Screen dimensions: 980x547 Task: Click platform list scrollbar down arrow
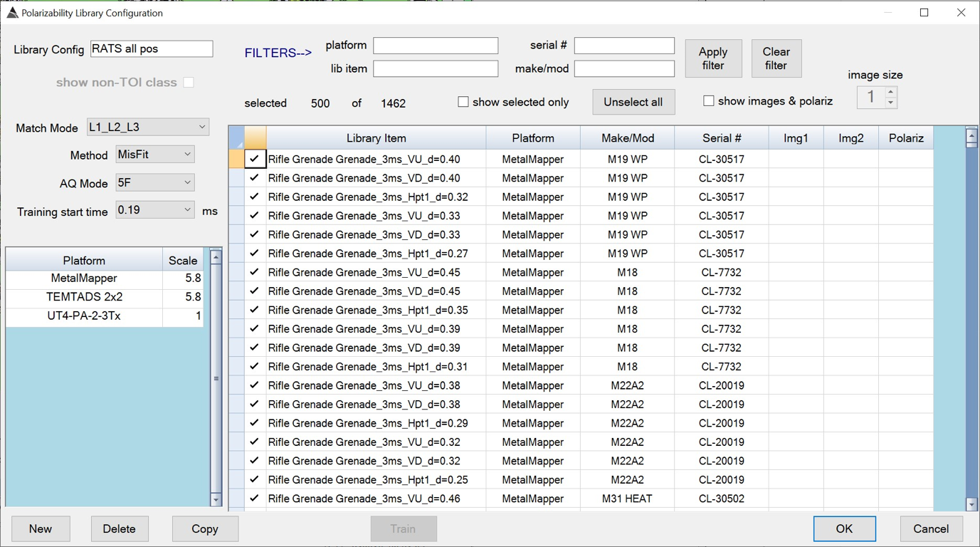click(216, 500)
